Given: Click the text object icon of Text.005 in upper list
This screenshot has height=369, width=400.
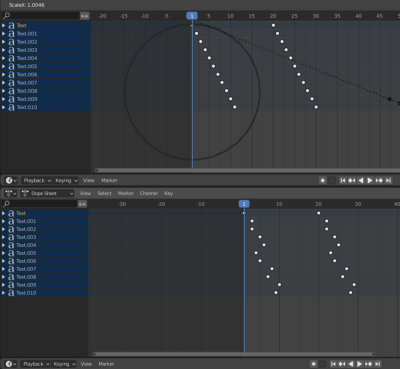Looking at the screenshot, I should [x=11, y=66].
